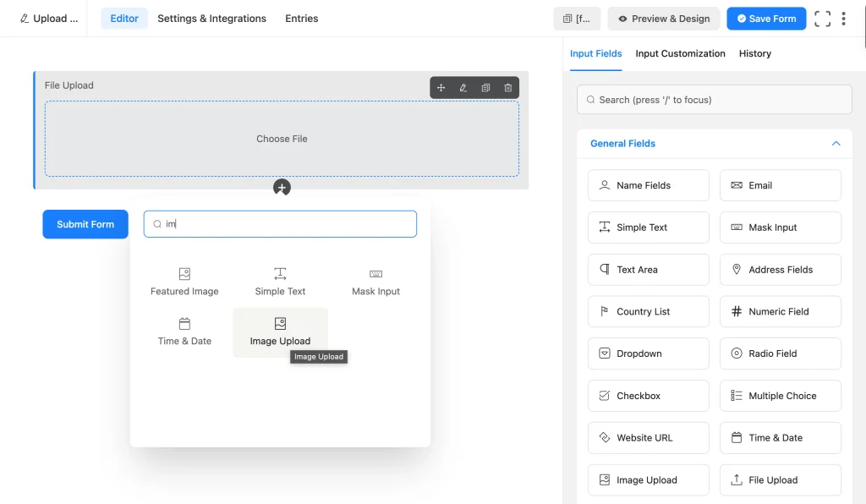This screenshot has height=504, width=866.
Task: Click the Save Form button
Action: 766,19
